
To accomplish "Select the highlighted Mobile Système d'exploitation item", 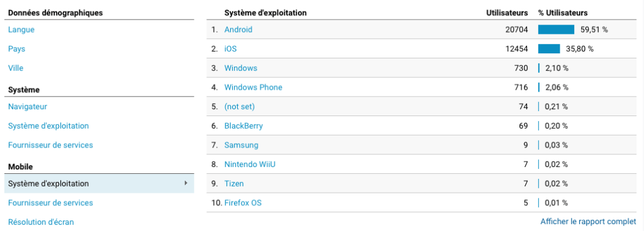I will point(99,183).
